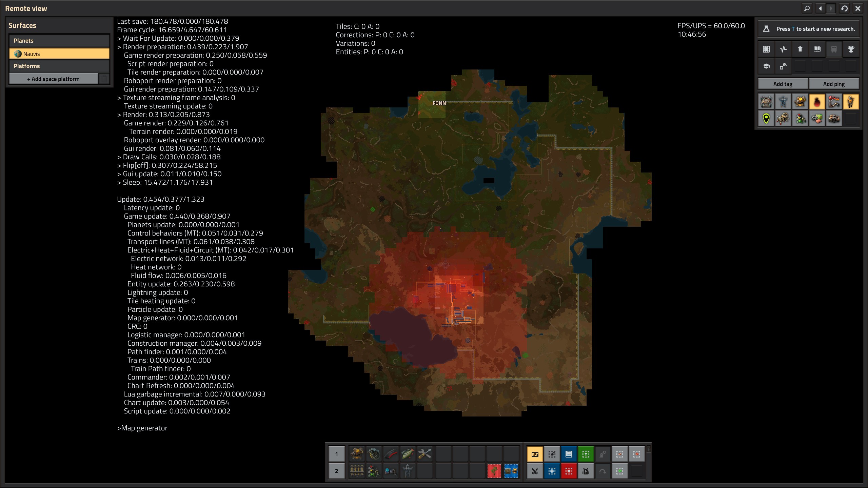Toggle worker robots overlay

[783, 119]
